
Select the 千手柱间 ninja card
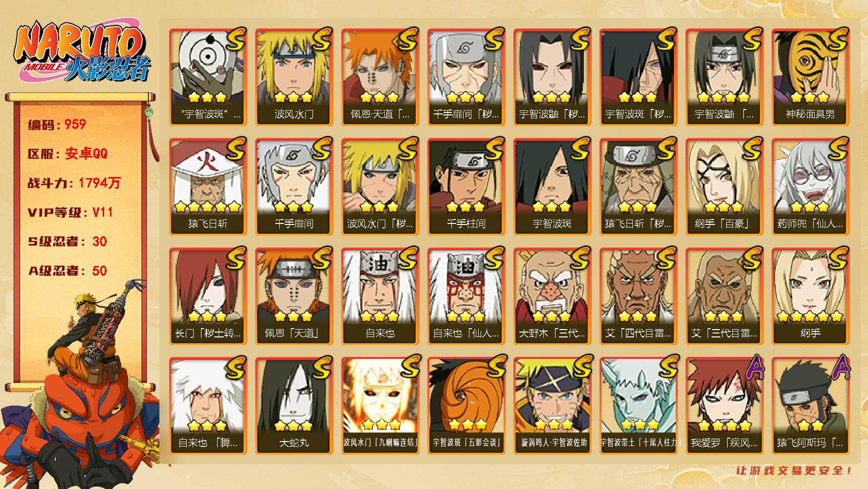[x=466, y=186]
